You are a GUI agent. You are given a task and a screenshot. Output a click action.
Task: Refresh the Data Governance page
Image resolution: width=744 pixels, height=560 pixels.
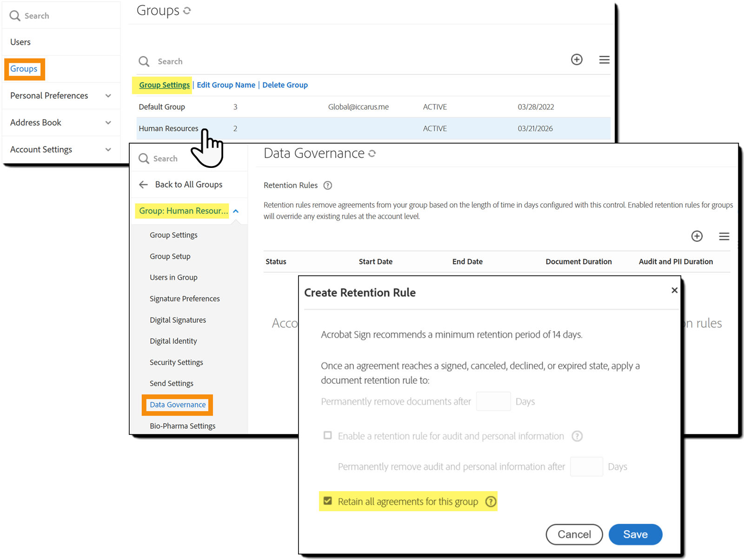pyautogui.click(x=372, y=153)
